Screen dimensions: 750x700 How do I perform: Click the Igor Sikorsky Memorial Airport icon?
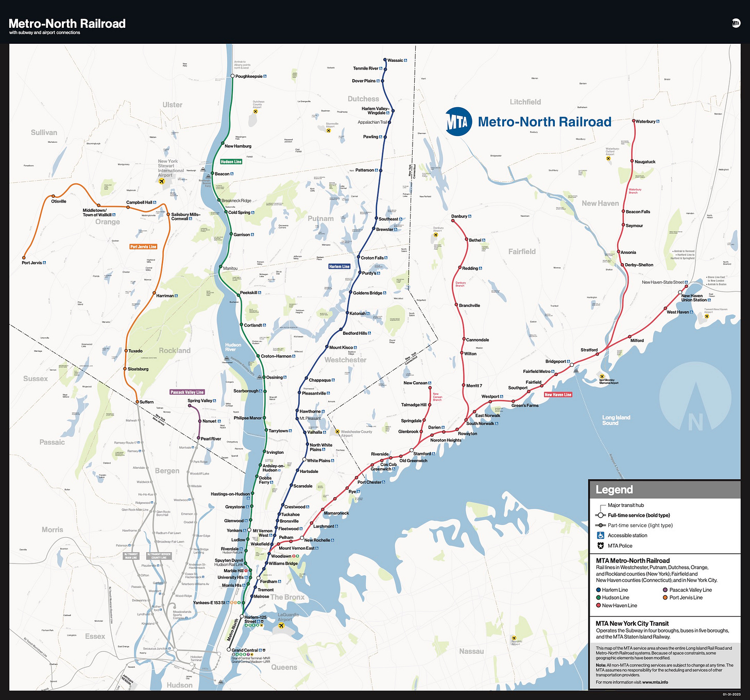[x=601, y=377]
